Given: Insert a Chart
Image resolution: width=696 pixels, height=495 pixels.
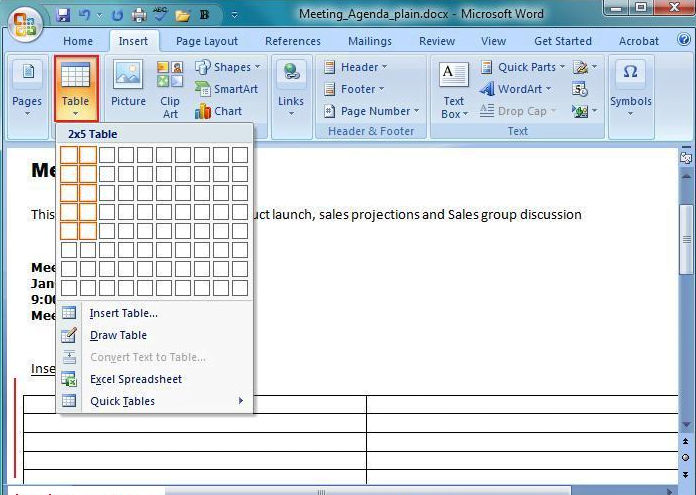Looking at the screenshot, I should (219, 111).
